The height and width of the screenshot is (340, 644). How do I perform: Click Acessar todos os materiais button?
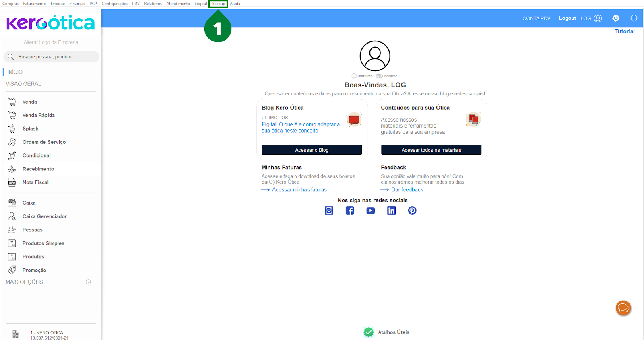point(431,150)
